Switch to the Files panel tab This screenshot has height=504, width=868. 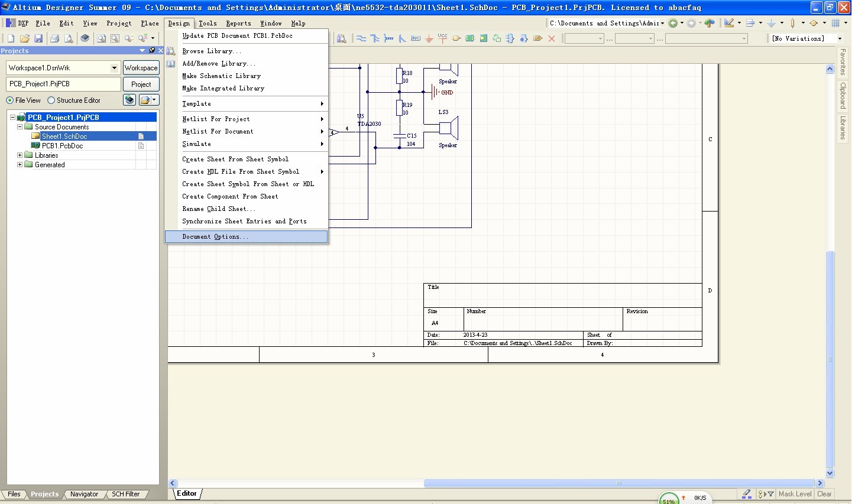point(14,494)
